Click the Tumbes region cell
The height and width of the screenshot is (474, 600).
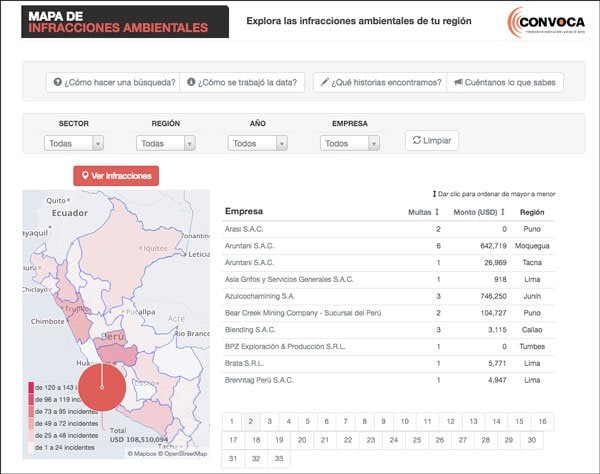tap(532, 347)
